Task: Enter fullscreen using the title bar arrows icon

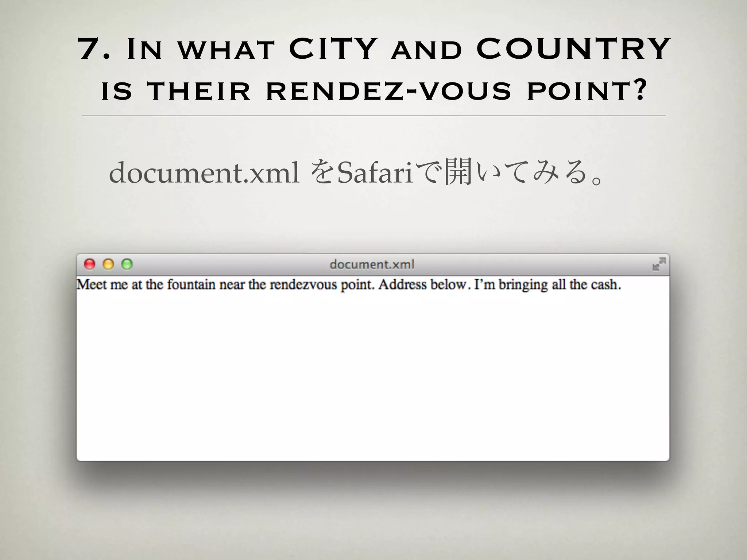Action: click(x=659, y=264)
